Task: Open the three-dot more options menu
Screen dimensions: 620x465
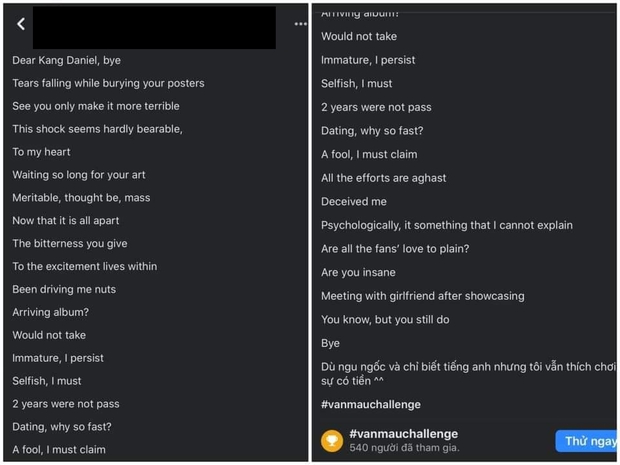Action: coord(300,24)
